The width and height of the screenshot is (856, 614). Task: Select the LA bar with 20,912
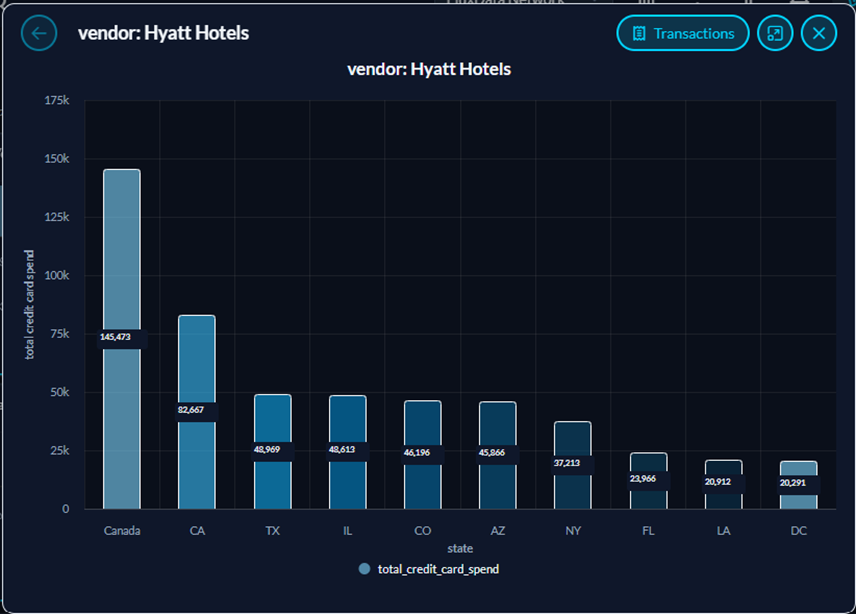[x=723, y=484]
